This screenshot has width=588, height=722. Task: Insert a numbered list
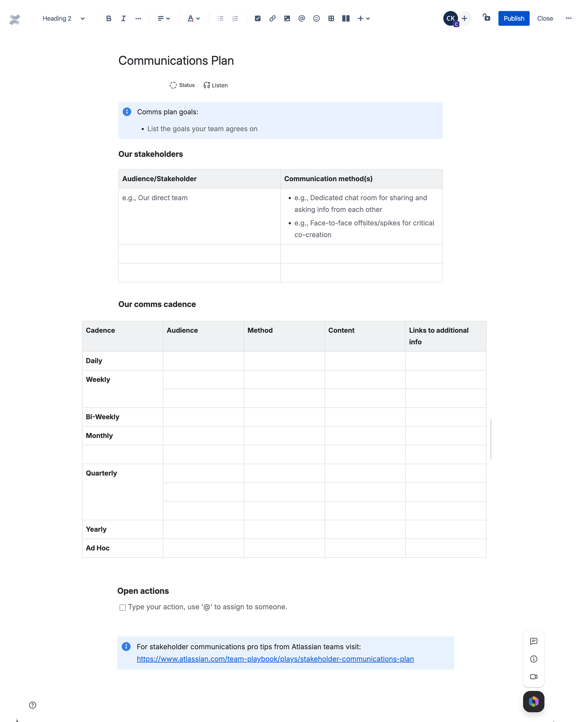[x=235, y=18]
